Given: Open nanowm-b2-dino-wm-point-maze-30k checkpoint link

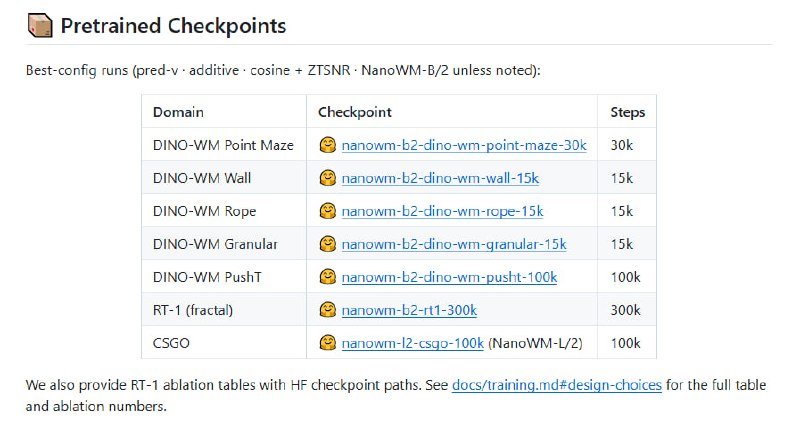Looking at the screenshot, I should 464,145.
